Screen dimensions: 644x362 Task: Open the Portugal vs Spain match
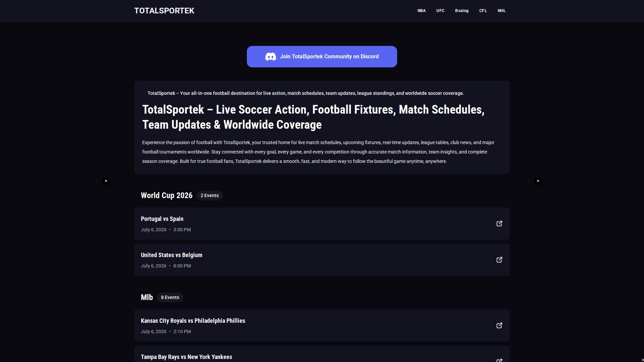point(322,224)
